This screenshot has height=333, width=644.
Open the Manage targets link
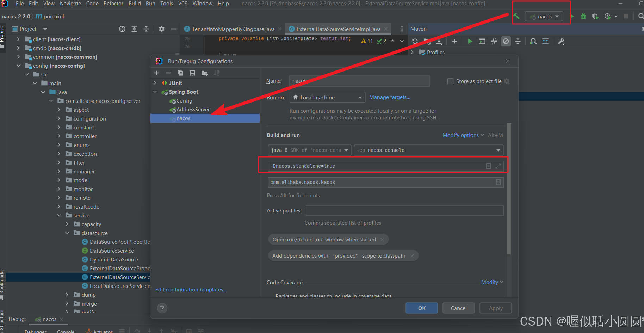point(390,97)
